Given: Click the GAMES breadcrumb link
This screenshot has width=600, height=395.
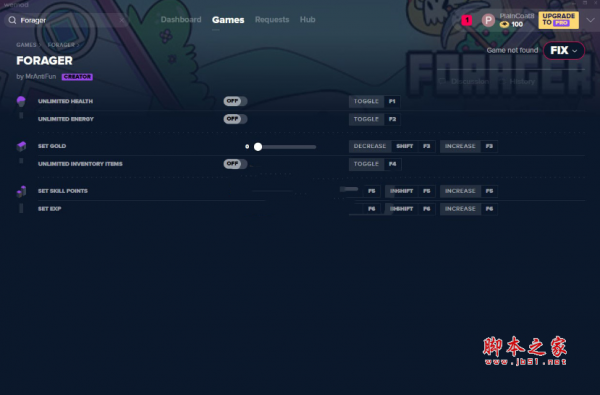Looking at the screenshot, I should pyautogui.click(x=26, y=45).
